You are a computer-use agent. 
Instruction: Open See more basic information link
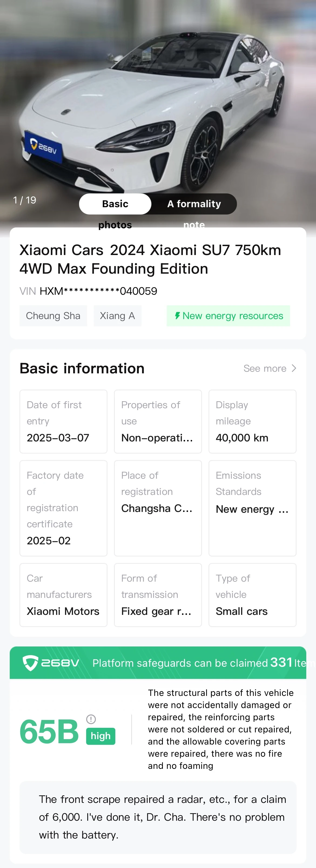(x=270, y=368)
